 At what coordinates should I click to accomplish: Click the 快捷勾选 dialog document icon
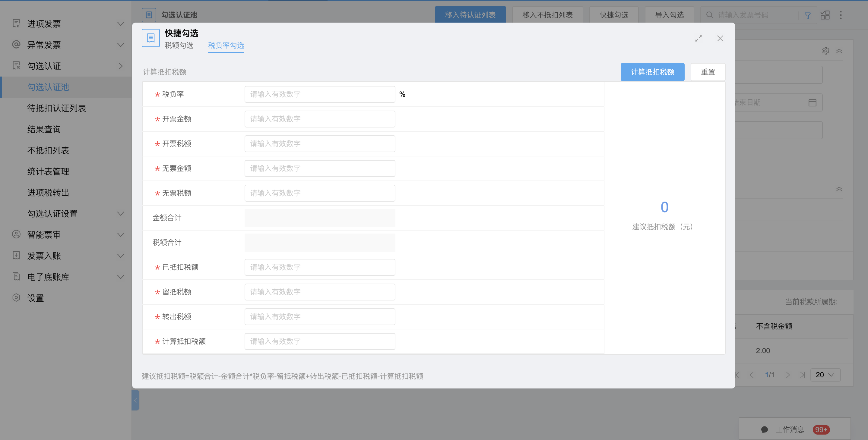[x=150, y=38]
